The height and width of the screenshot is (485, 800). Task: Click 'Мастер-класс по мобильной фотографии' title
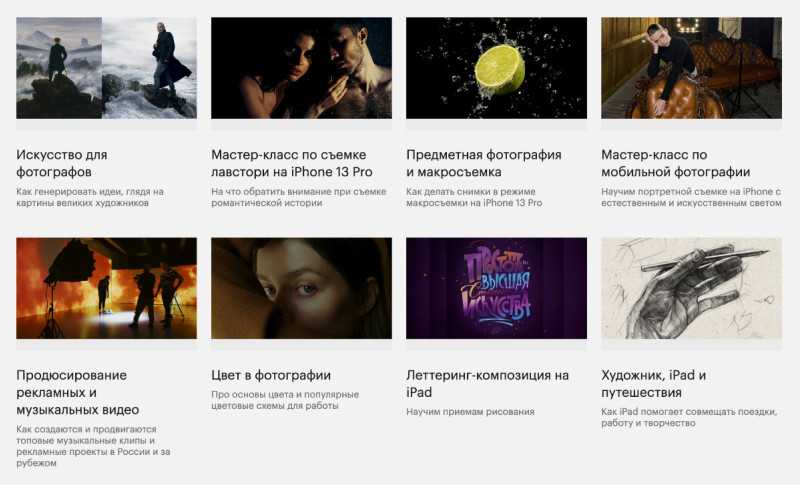[676, 163]
